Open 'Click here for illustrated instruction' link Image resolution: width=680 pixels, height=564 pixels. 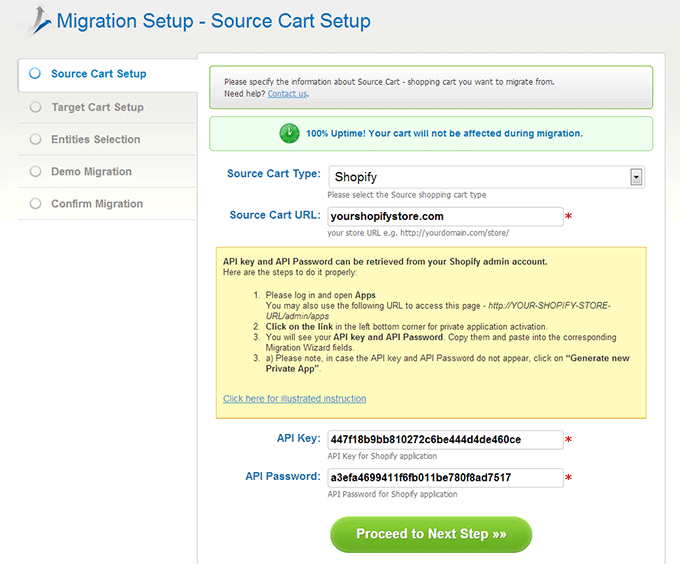pyautogui.click(x=294, y=398)
